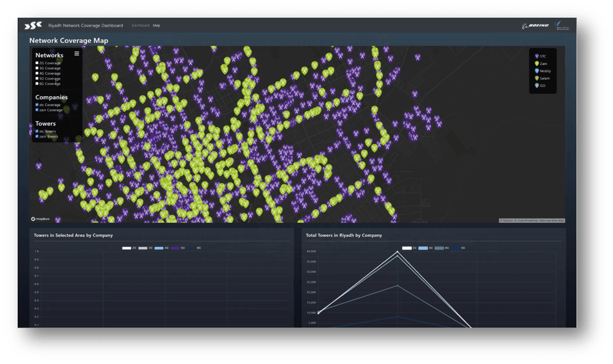This screenshot has width=613, height=364.
Task: Enable the 2G Coverage checkbox
Action: 37,63
